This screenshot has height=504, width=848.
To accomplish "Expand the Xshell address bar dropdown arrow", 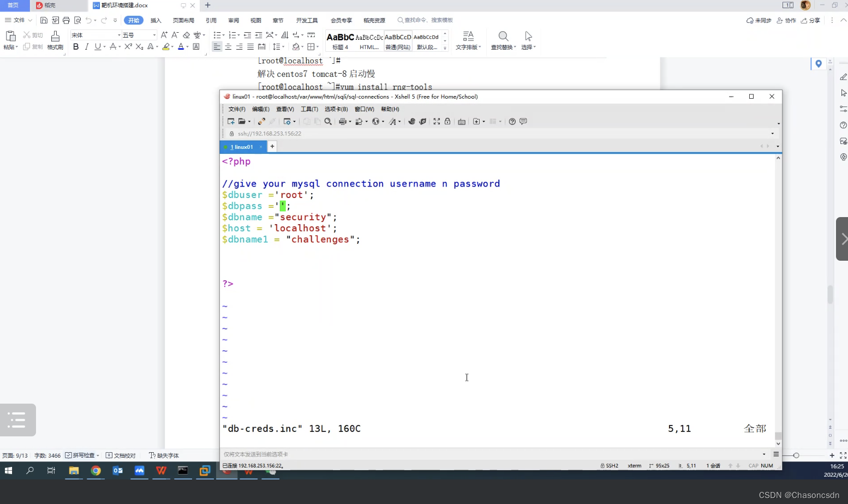I will click(x=772, y=134).
